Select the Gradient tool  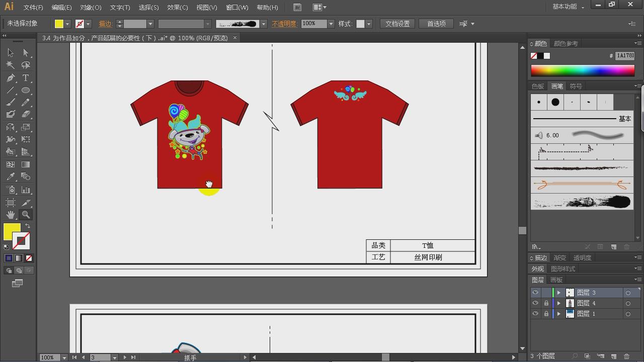point(26,164)
